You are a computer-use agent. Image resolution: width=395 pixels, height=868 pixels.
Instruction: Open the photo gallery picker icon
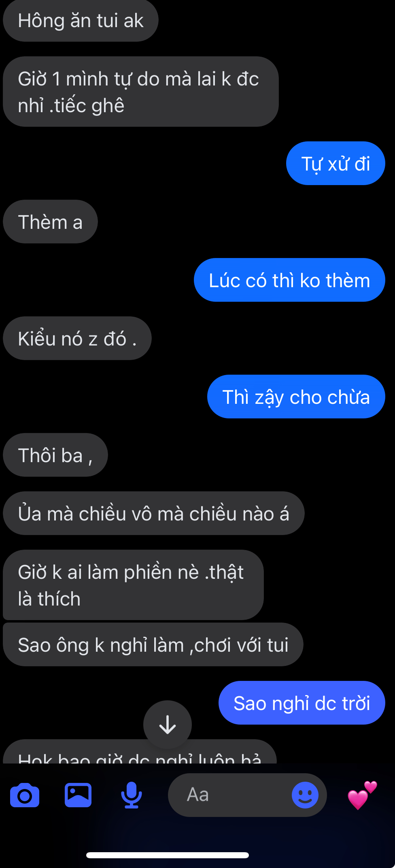point(78,795)
